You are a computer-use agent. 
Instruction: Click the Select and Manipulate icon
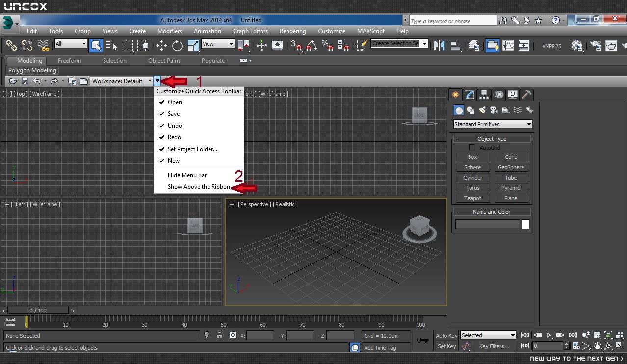click(261, 45)
